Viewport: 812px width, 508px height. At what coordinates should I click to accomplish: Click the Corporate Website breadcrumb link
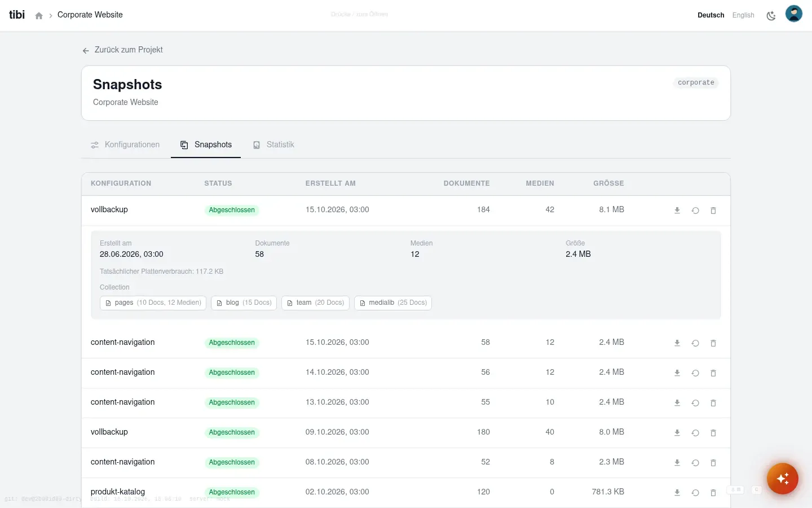90,15
